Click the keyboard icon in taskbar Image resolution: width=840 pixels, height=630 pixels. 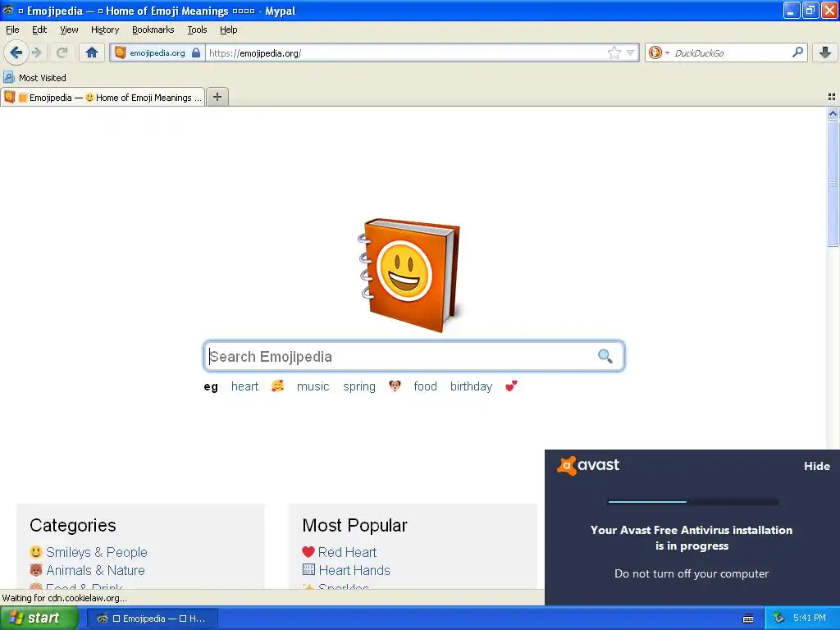(x=748, y=619)
